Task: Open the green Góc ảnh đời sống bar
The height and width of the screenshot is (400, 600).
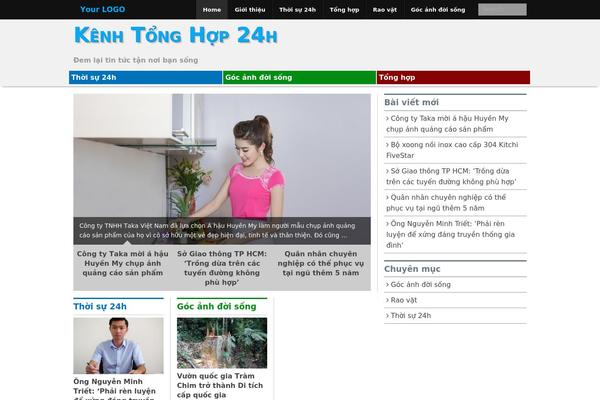Action: click(x=299, y=77)
